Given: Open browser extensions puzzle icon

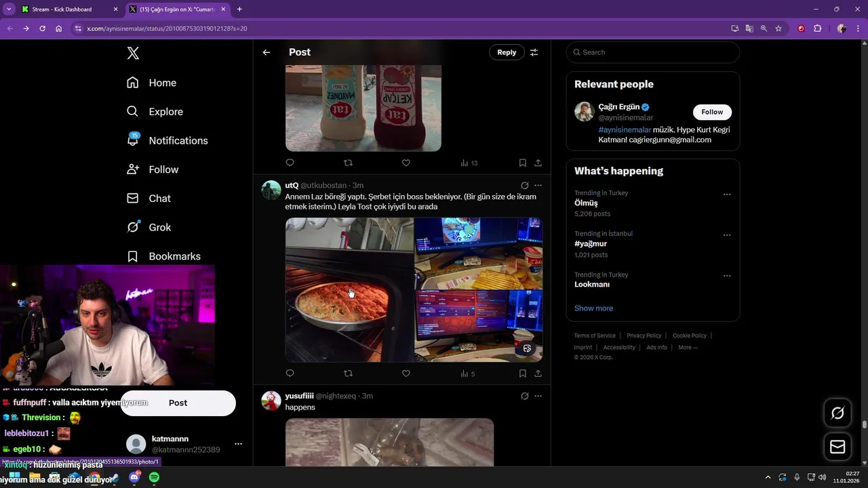Looking at the screenshot, I should point(817,28).
